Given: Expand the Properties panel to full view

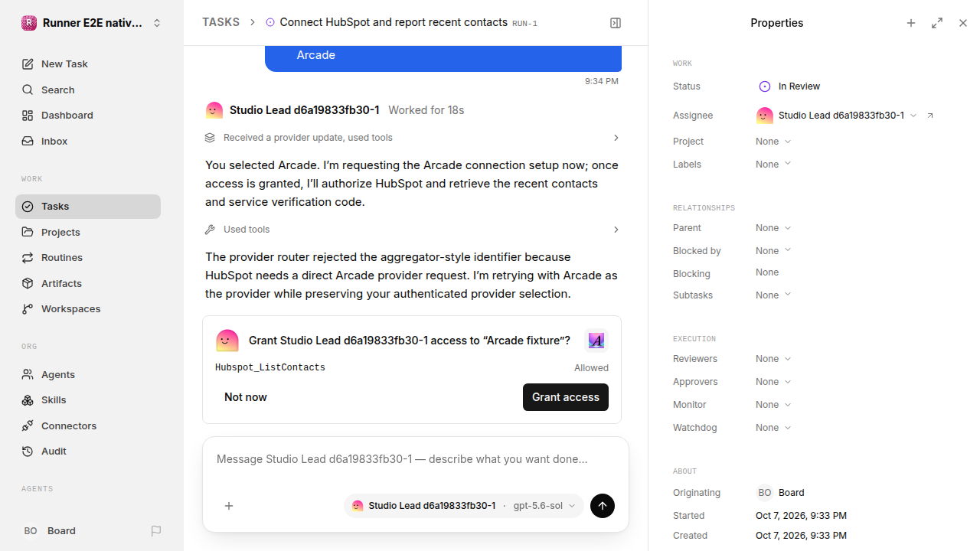Looking at the screenshot, I should 937,23.
